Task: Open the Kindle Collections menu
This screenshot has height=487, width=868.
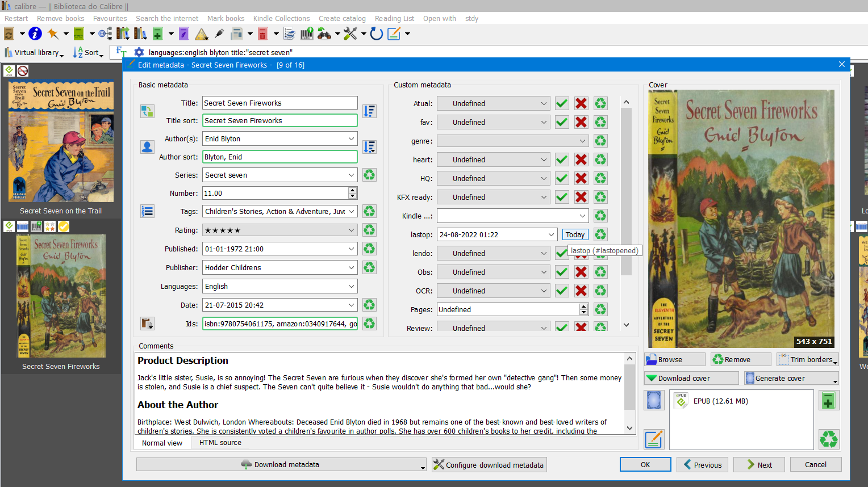Action: pyautogui.click(x=281, y=18)
